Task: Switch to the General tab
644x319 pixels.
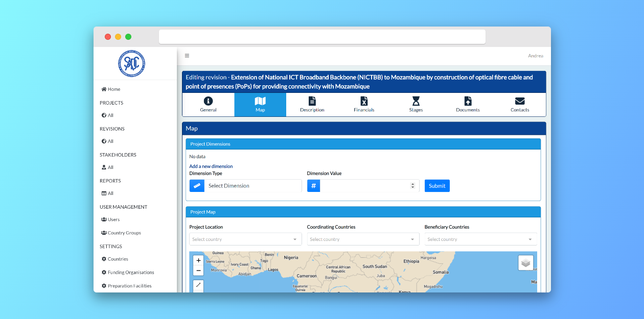Action: point(209,105)
